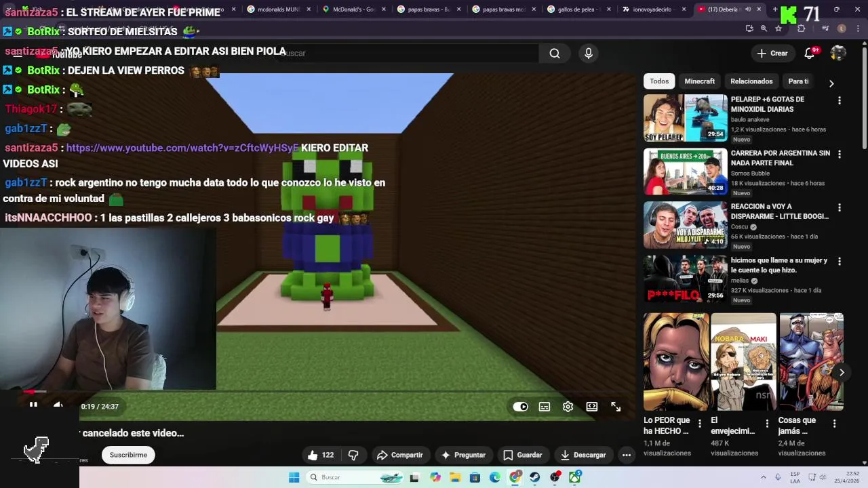Enter fullscreen with the expand arrows
The height and width of the screenshot is (488, 868).
[x=616, y=407]
